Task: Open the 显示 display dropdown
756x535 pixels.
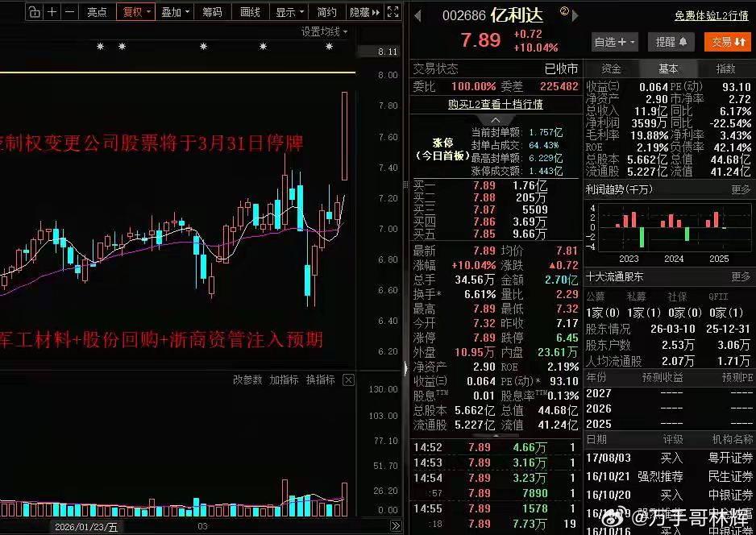Action: (289, 12)
